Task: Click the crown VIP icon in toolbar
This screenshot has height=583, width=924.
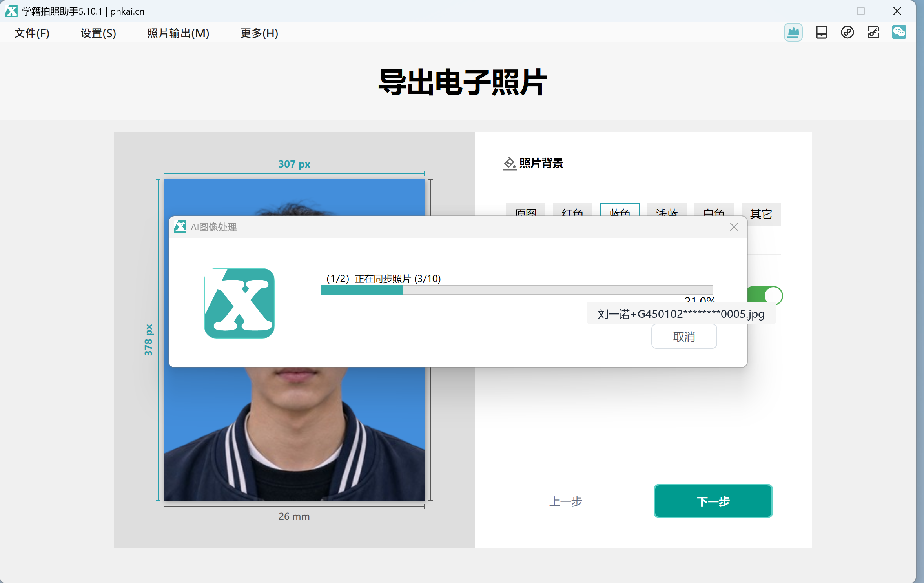Action: click(x=793, y=32)
